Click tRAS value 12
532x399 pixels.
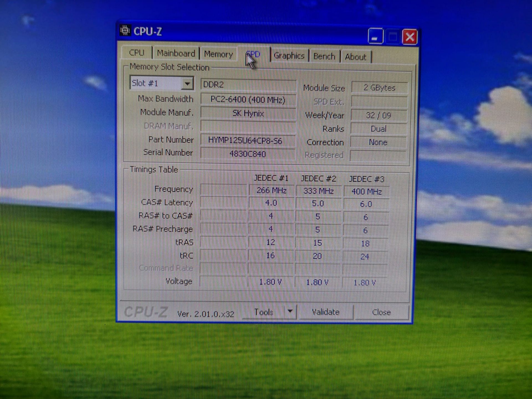tap(271, 242)
